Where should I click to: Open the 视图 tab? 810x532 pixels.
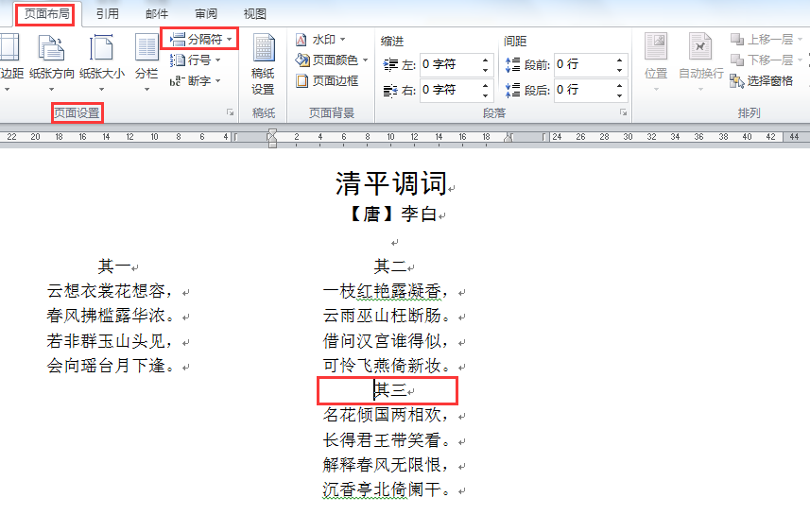point(254,14)
